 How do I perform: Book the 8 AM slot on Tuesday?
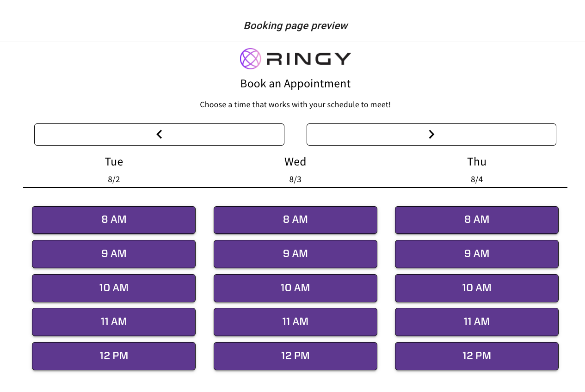tap(114, 220)
